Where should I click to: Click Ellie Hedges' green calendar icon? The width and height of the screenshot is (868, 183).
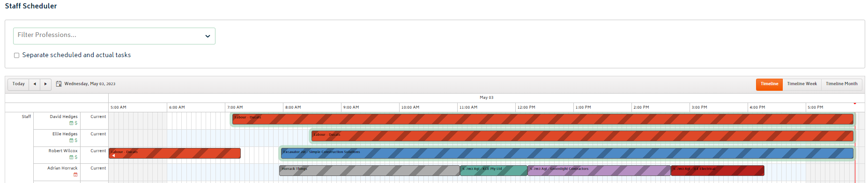71,140
